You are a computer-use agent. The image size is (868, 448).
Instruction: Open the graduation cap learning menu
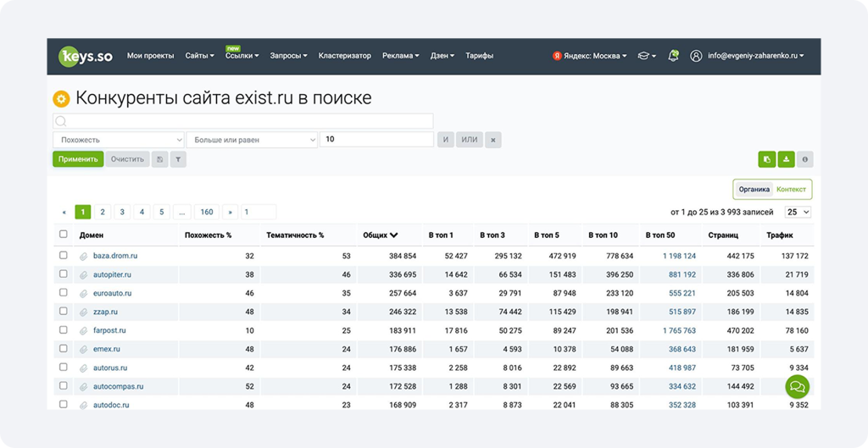click(x=647, y=56)
